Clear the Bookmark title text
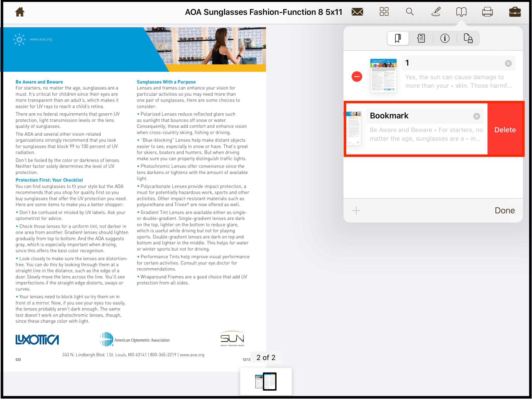 (477, 116)
